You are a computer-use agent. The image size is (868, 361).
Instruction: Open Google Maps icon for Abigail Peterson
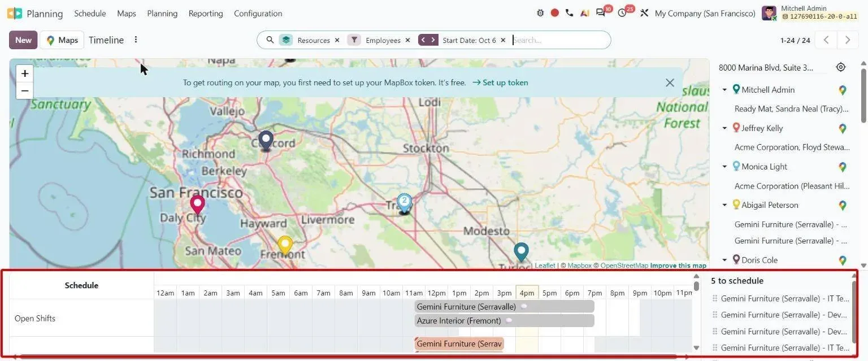tap(843, 206)
